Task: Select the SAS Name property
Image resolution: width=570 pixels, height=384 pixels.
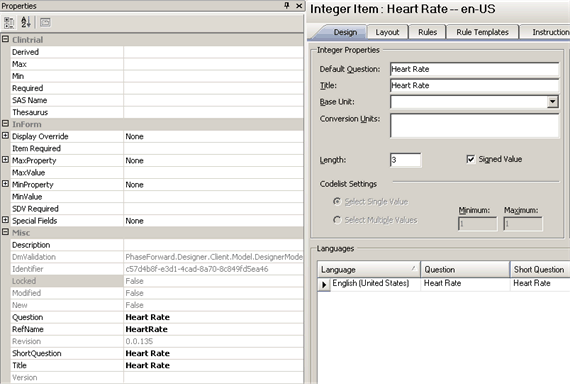Action: point(156,100)
